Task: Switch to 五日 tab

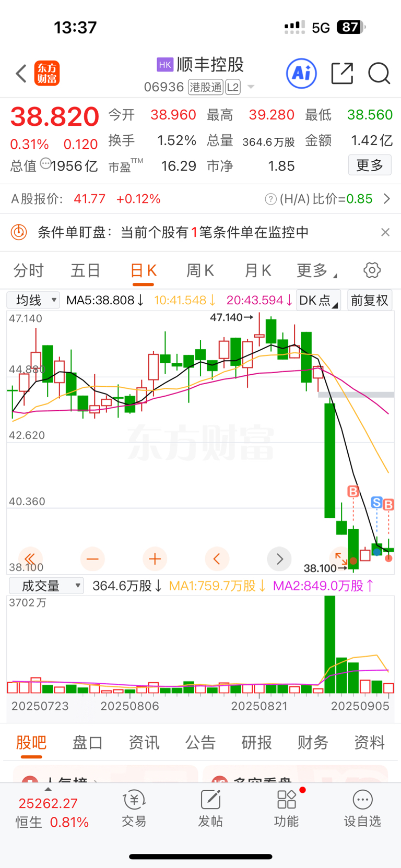Action: [86, 270]
